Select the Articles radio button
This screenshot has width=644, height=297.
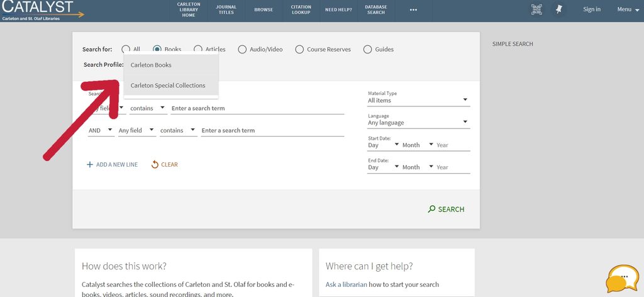[x=198, y=50]
